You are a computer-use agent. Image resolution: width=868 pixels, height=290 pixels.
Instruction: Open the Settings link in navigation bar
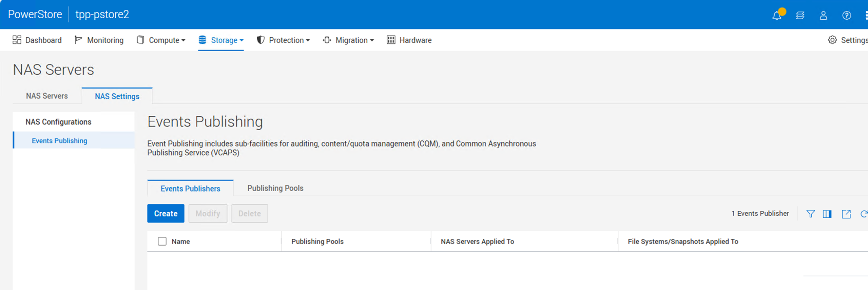pyautogui.click(x=854, y=40)
